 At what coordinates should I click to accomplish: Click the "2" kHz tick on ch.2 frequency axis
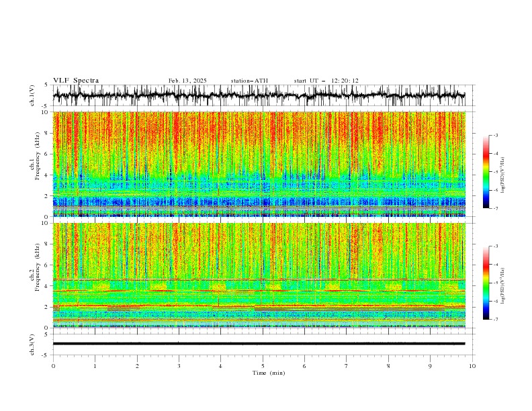point(47,307)
